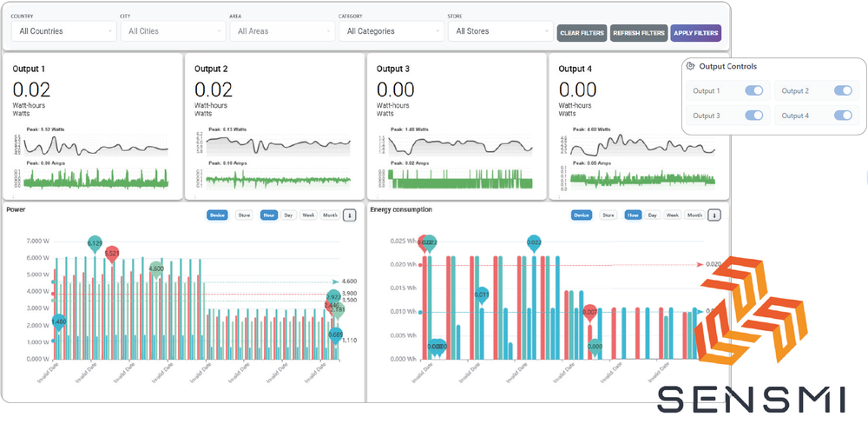Viewport: 868px width, 424px height.
Task: Select Day view in the Power chart
Action: (288, 215)
